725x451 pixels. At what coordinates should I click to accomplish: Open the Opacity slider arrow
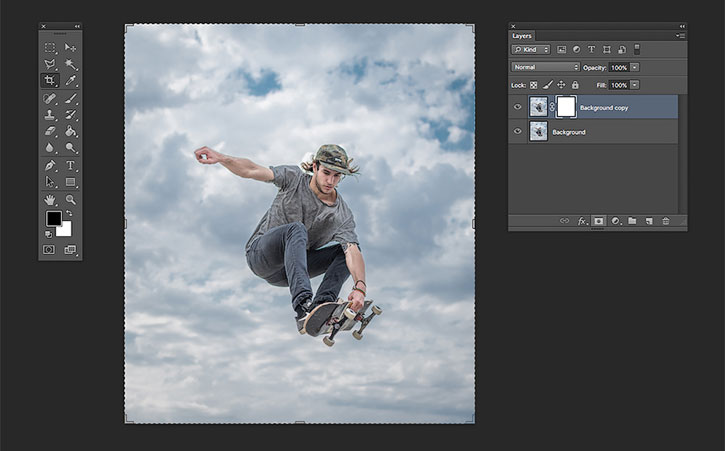click(x=635, y=68)
